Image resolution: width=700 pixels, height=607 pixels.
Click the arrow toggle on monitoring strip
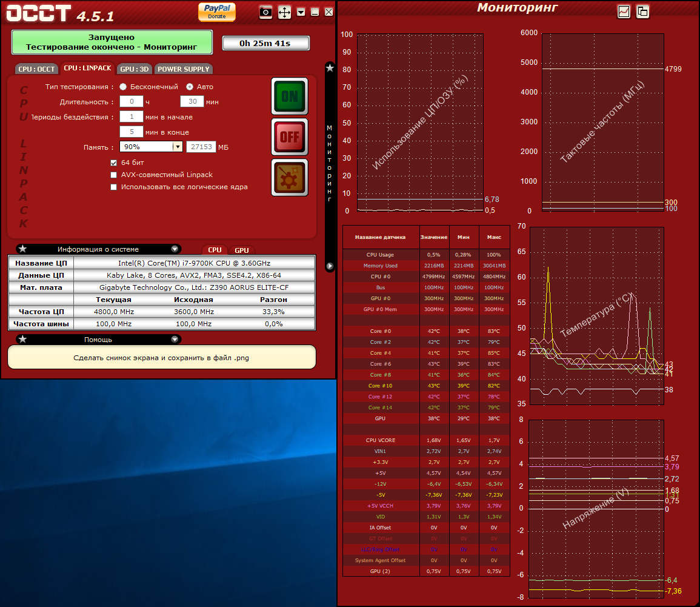pyautogui.click(x=330, y=266)
